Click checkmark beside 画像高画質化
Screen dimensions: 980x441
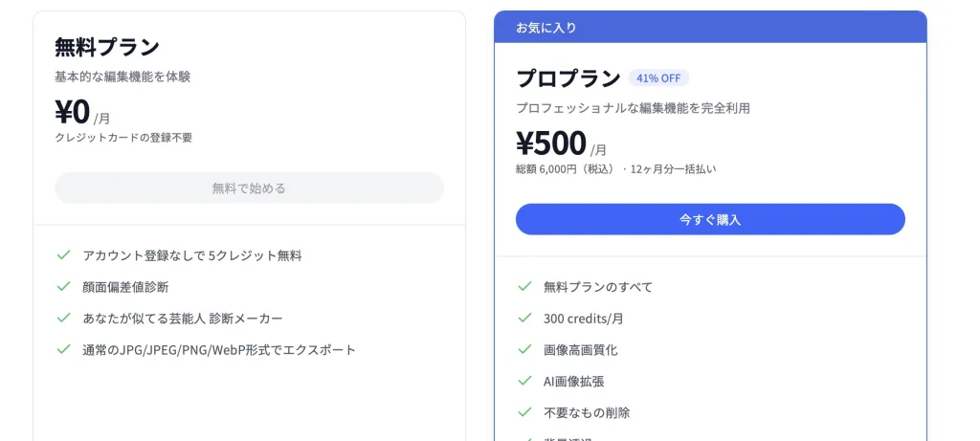[x=525, y=349]
